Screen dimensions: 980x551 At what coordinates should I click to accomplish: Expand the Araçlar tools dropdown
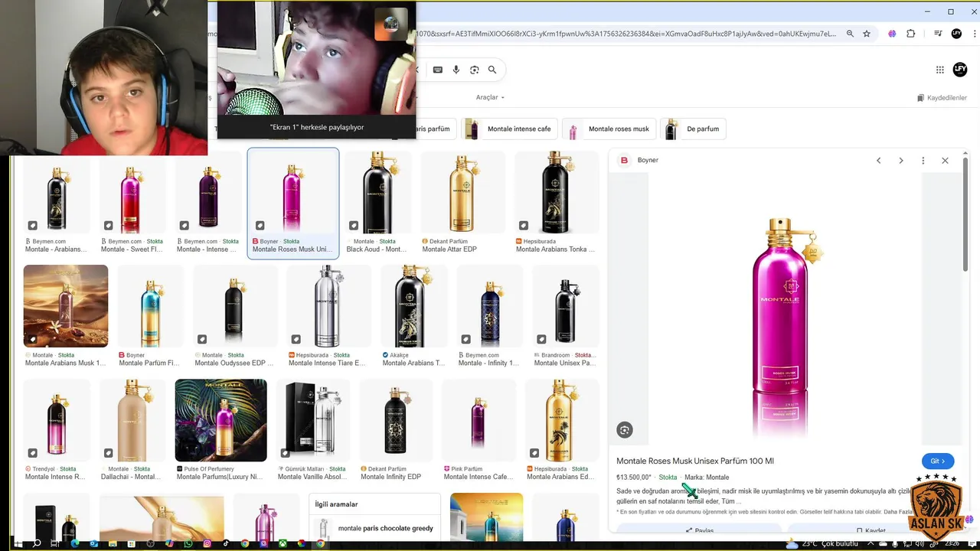click(x=490, y=97)
